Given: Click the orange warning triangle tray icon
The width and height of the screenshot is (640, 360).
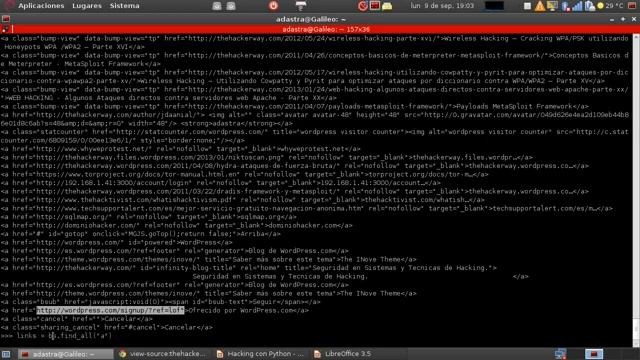Looking at the screenshot, I should (540, 6).
